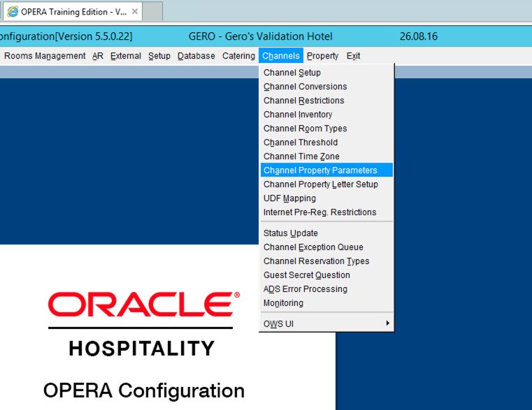The width and height of the screenshot is (532, 410).
Task: Open the Database menu
Action: [x=196, y=56]
